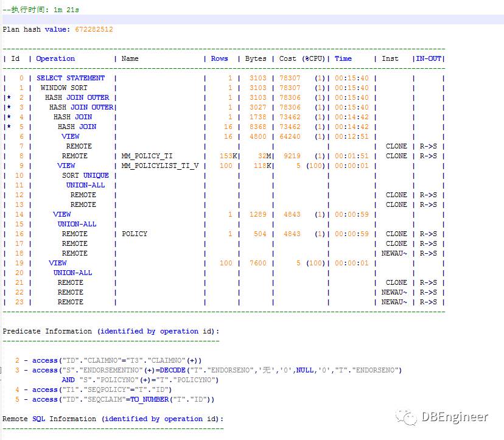Click the 'Rows' column header
Image resolution: width=504 pixels, height=440 pixels.
point(219,58)
